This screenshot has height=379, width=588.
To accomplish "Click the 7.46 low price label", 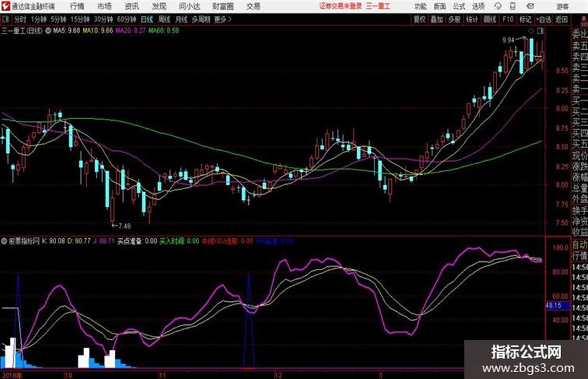I will [124, 226].
